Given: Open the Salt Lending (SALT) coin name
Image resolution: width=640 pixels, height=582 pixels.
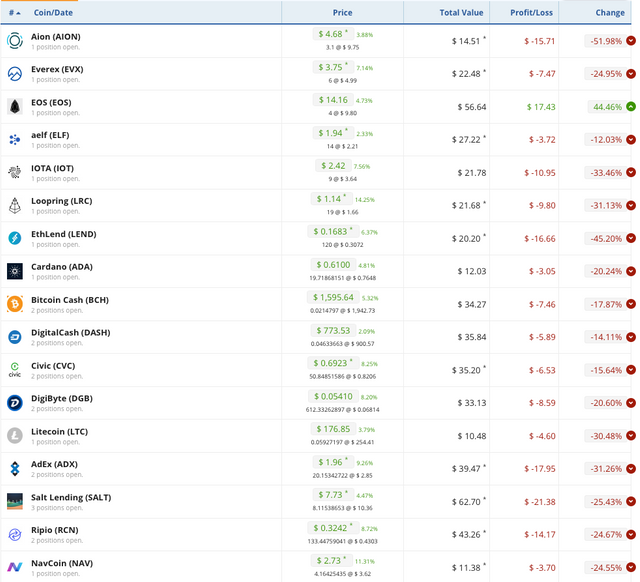Looking at the screenshot, I should tap(71, 498).
